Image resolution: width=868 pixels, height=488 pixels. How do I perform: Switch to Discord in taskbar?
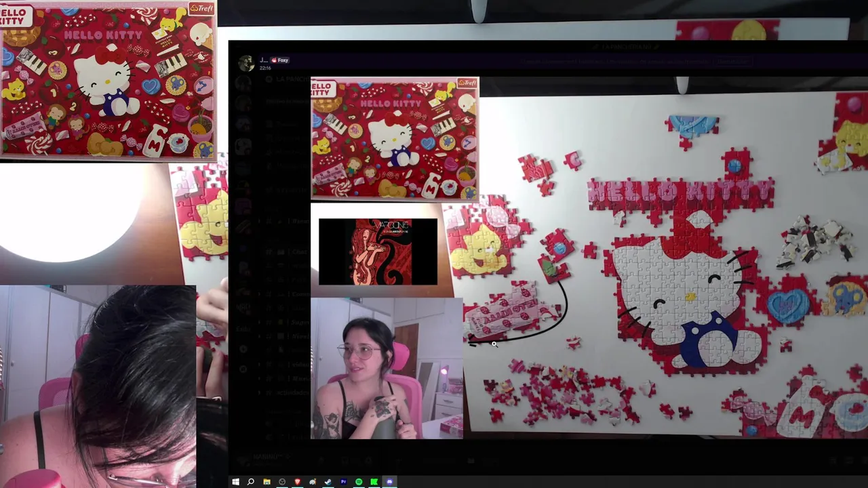point(389,482)
